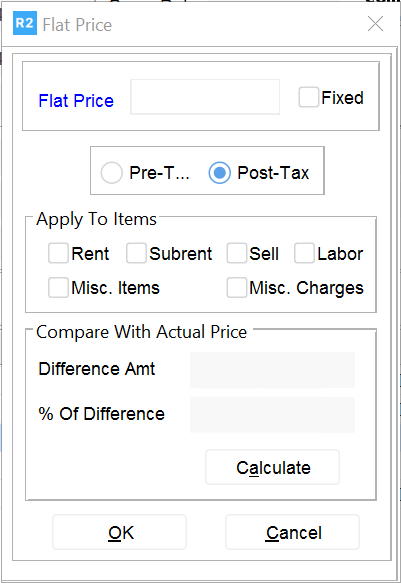The height and width of the screenshot is (583, 401).
Task: Click the R2 application icon
Action: tap(25, 23)
